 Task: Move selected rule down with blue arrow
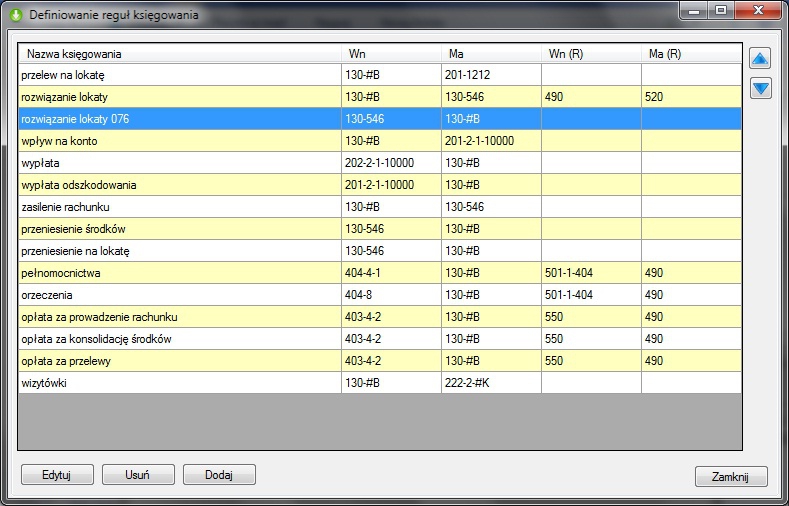(760, 89)
